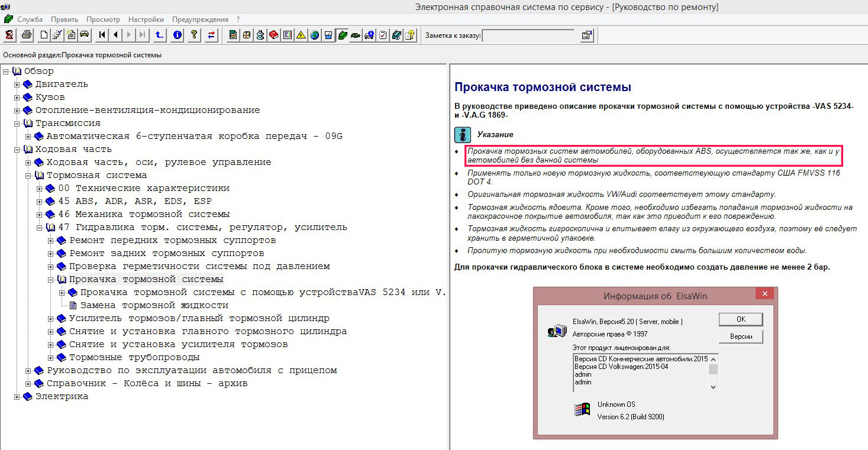Image resolution: width=868 pixels, height=450 pixels.
Task: Expand Справочник - Колёса и шины node
Action: [x=28, y=384]
